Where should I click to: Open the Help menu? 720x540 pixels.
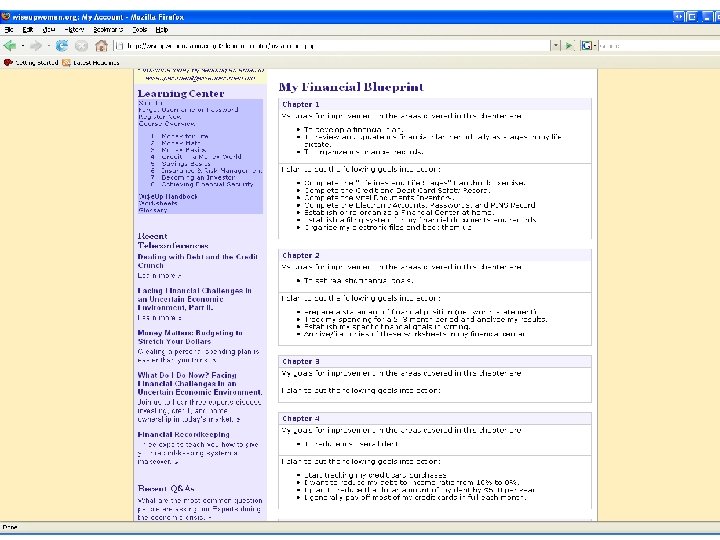[x=162, y=29]
